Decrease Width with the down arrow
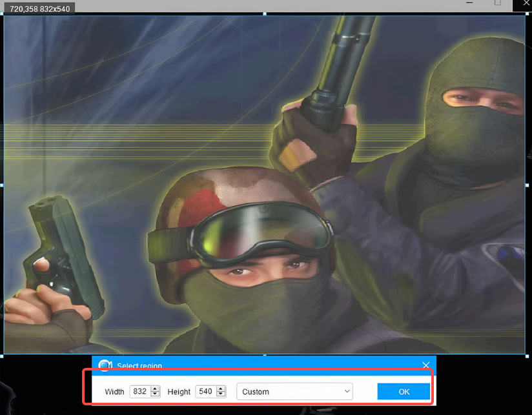 (155, 394)
